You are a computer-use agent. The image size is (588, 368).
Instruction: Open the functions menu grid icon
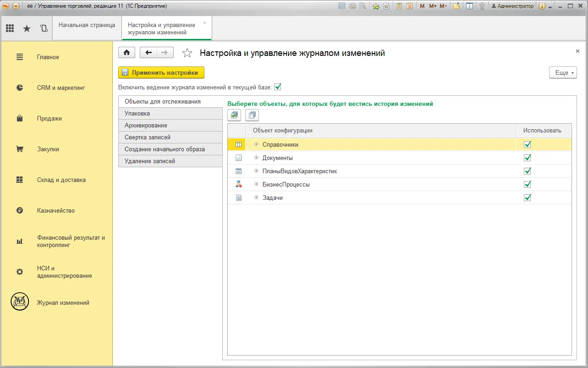tap(10, 28)
